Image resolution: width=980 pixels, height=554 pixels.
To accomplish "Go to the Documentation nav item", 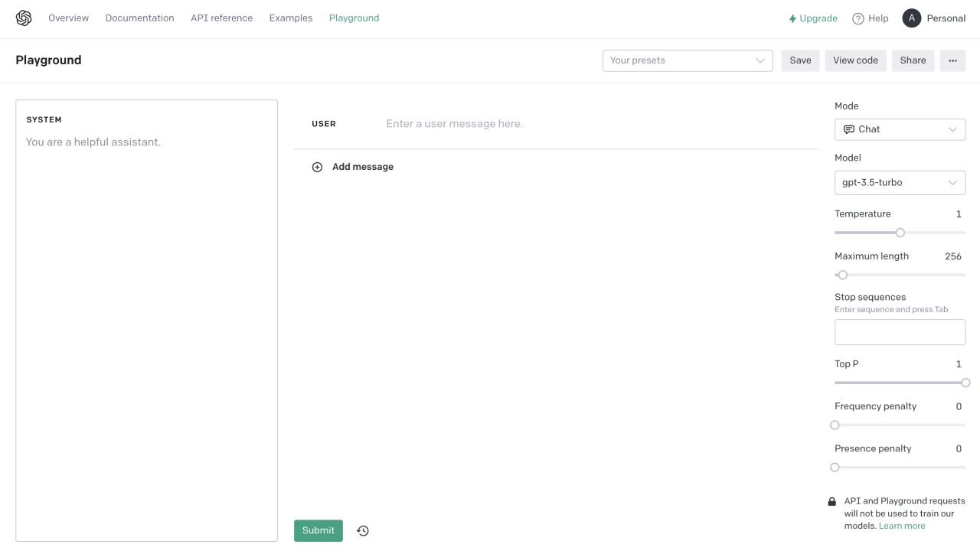I will (139, 18).
